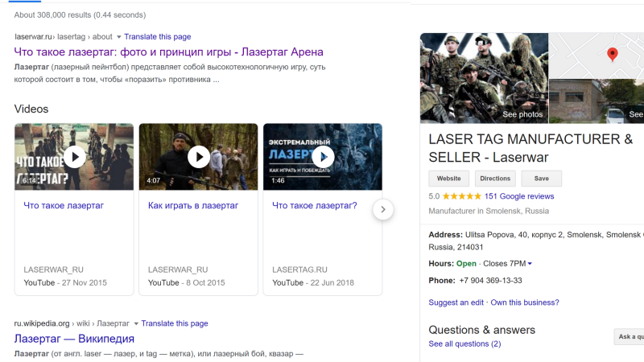Open 'See all questions (2)' link
Screen dimensions: 644x362
(x=464, y=343)
